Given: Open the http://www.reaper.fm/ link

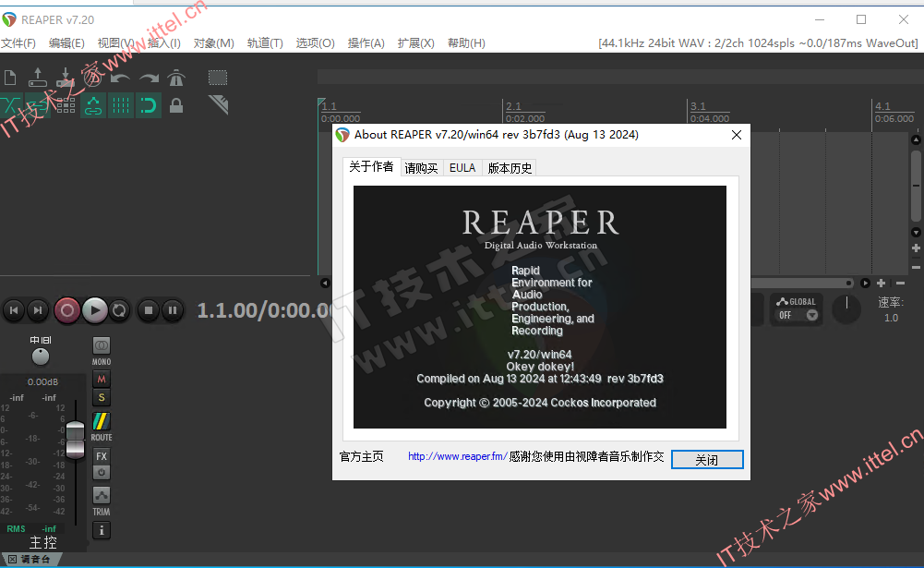Looking at the screenshot, I should [x=457, y=456].
